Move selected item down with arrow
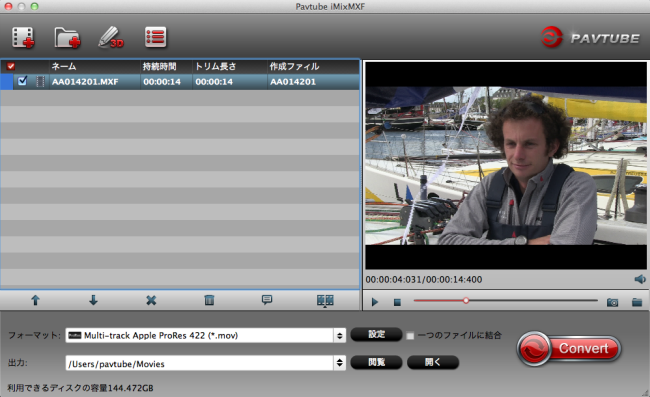650x397 pixels. (93, 300)
